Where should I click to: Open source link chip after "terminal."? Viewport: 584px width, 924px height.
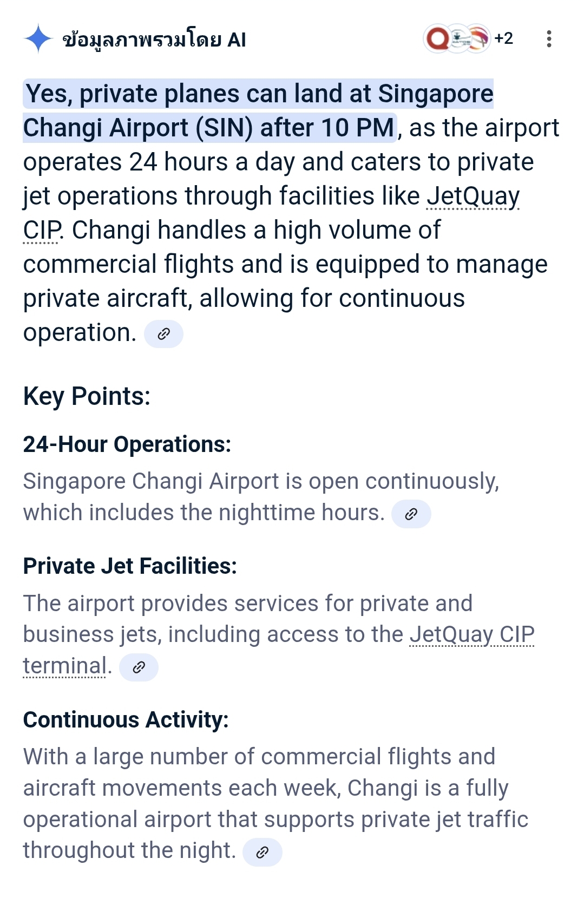pyautogui.click(x=139, y=667)
